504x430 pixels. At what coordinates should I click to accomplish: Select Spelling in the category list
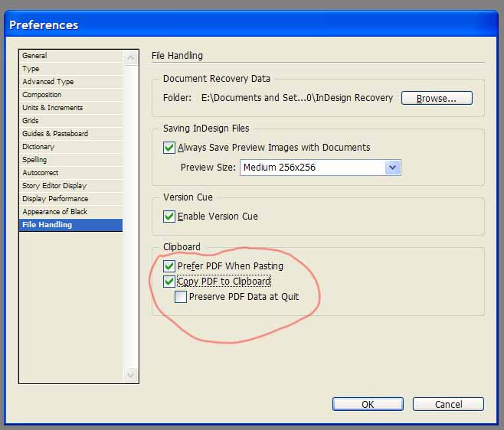(70, 160)
